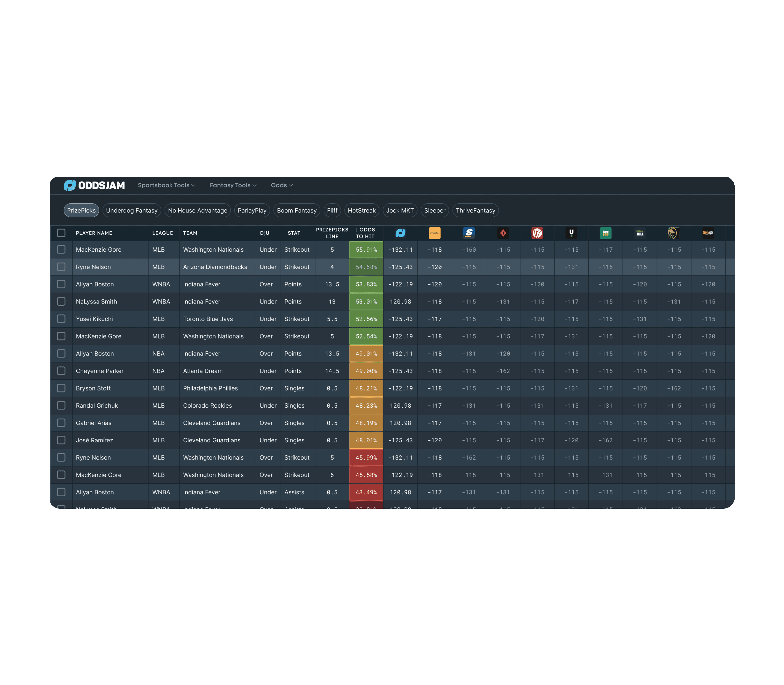784x685 pixels.
Task: Sort by PrizePicks Line column header
Action: pyautogui.click(x=332, y=233)
